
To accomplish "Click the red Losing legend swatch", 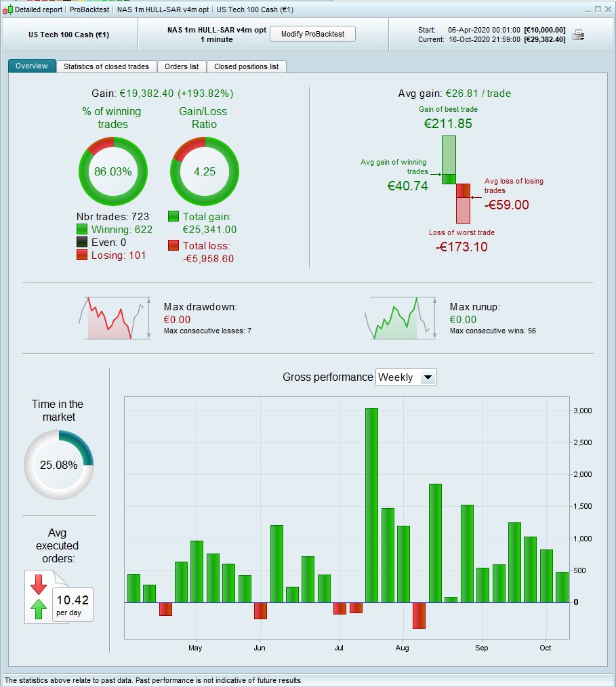I will [x=82, y=255].
